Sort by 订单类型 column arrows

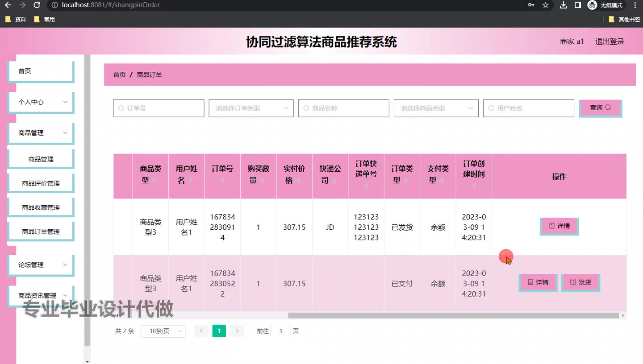406,181
